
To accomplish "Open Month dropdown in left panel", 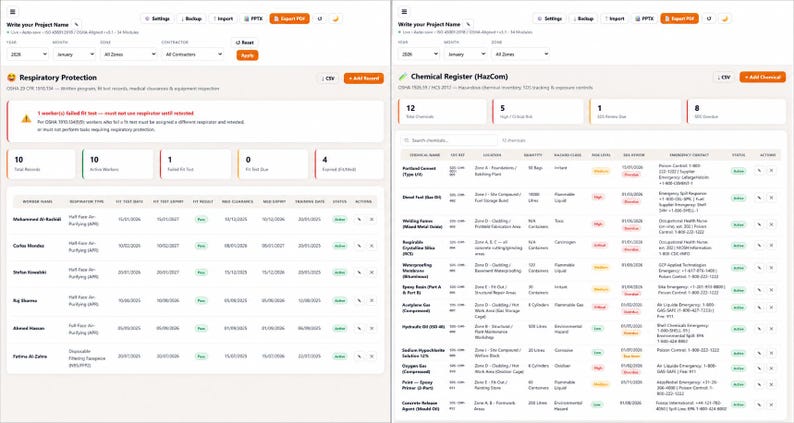I will tap(74, 54).
